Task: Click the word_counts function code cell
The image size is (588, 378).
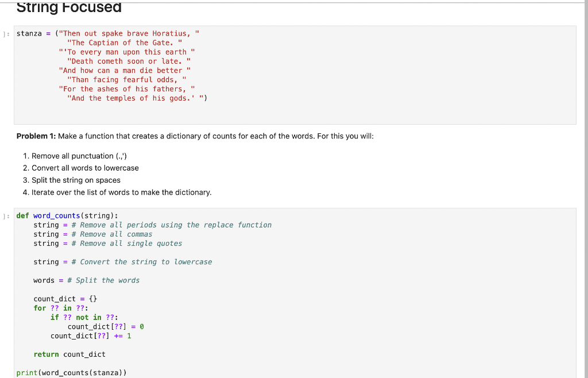Action: point(295,293)
